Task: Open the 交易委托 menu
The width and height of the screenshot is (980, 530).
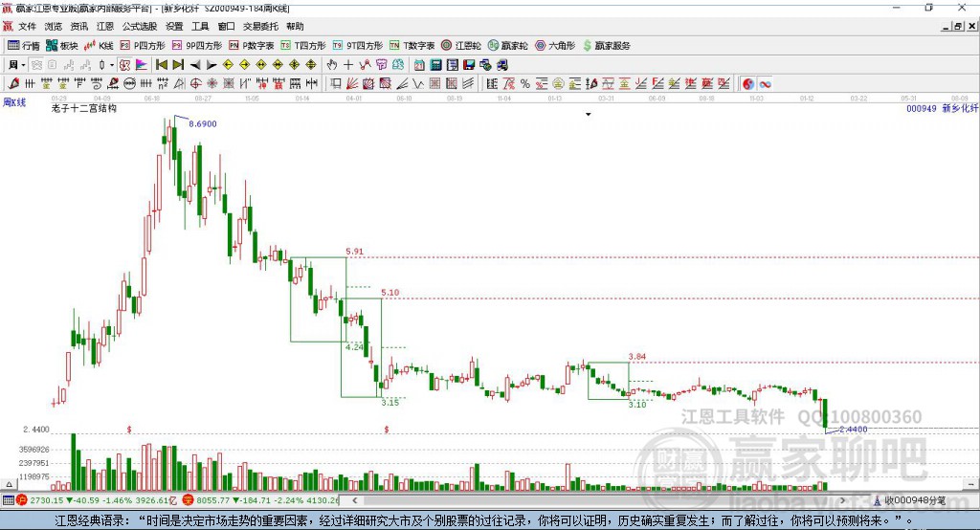Action: pyautogui.click(x=260, y=26)
